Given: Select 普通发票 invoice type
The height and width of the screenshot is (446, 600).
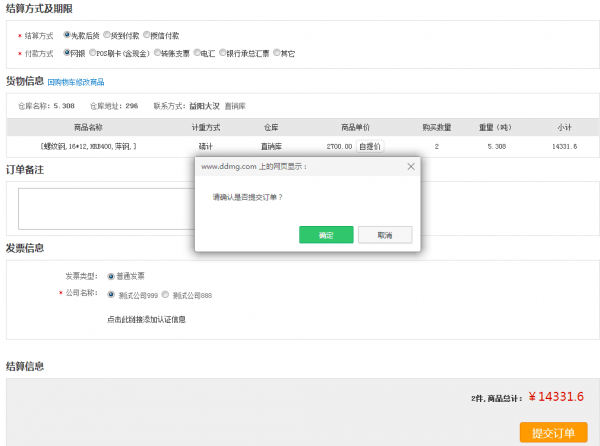Looking at the screenshot, I should click(110, 276).
